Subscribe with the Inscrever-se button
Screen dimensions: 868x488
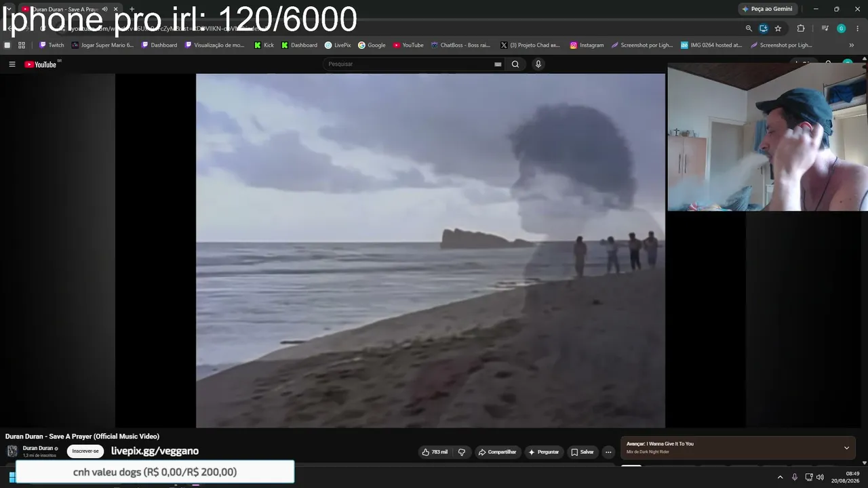tap(85, 451)
